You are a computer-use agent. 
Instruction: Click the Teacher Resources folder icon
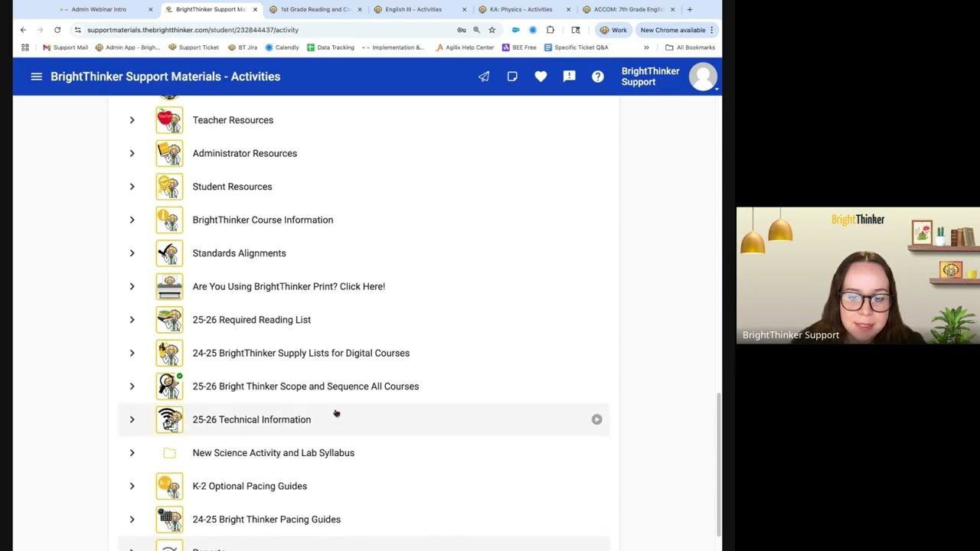(x=169, y=120)
